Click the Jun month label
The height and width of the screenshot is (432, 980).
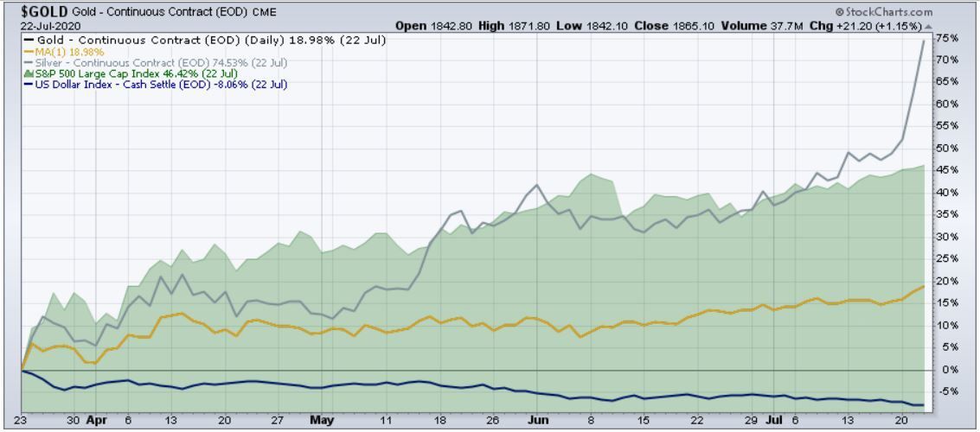tap(537, 420)
